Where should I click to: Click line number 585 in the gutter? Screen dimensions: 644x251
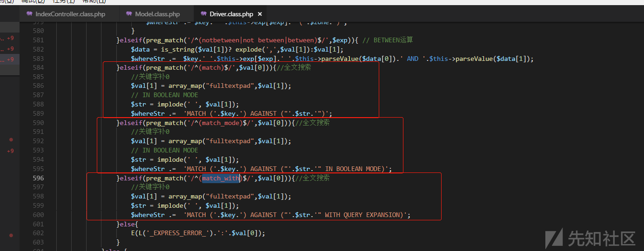[38, 77]
